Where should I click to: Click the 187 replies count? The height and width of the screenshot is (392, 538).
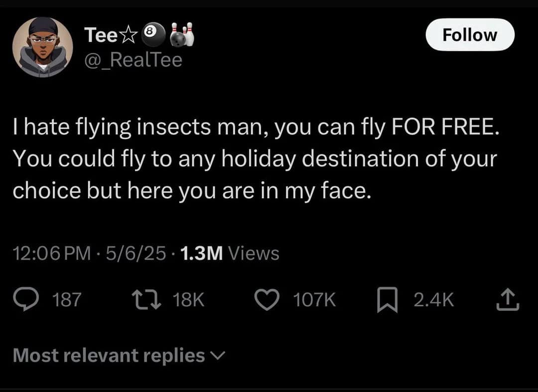[x=66, y=300]
